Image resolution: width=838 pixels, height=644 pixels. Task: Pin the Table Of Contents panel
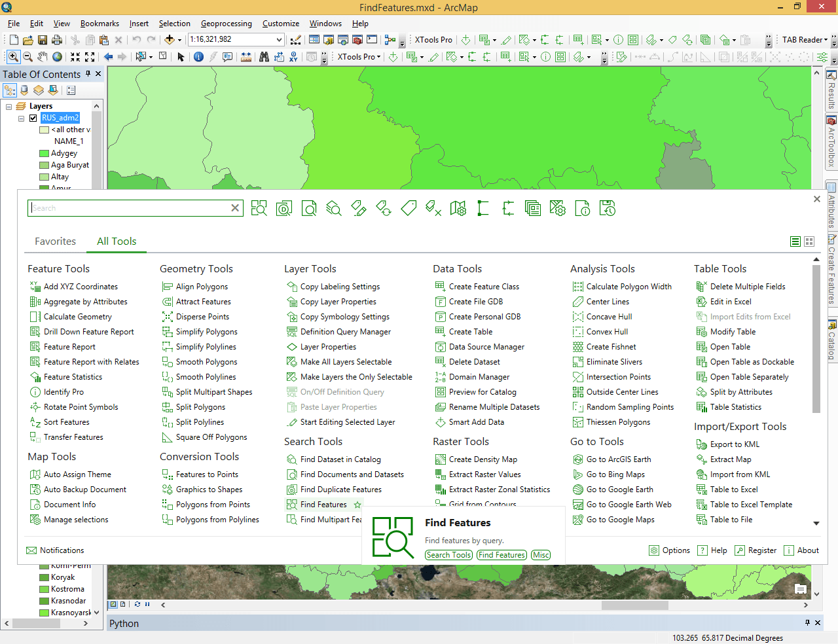[x=88, y=74]
